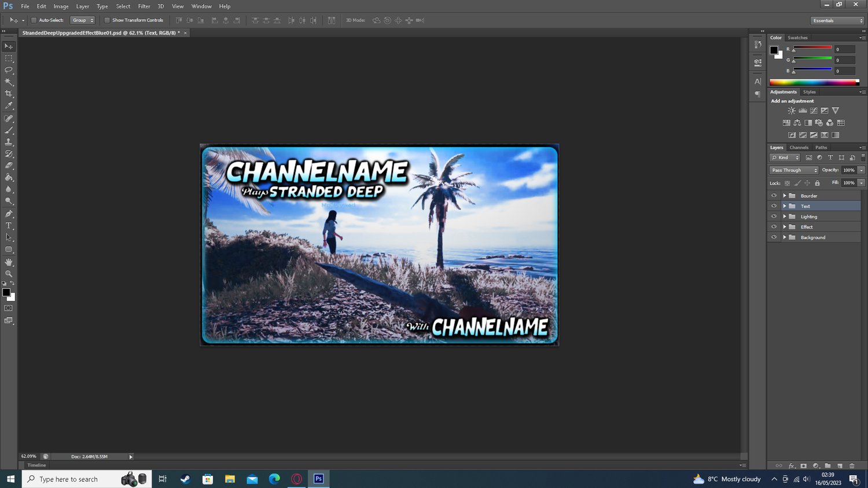Image resolution: width=868 pixels, height=488 pixels.
Task: Select the Brush tool
Action: pyautogui.click(x=9, y=131)
